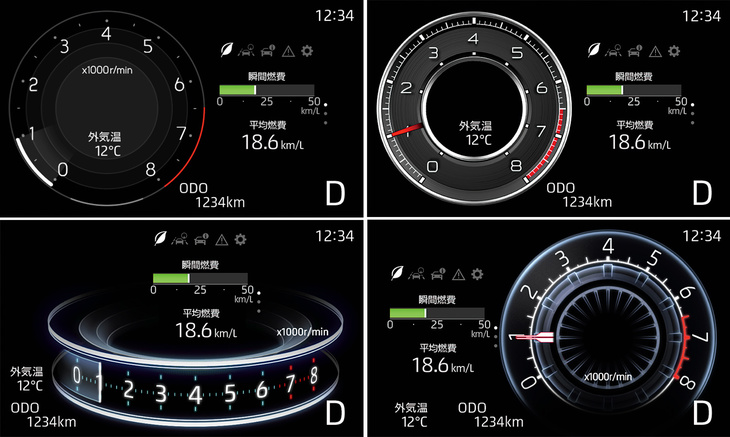Click ODO 1234km reading in the bottom-left panel
Viewport: 730px width, 437px height.
point(46,414)
